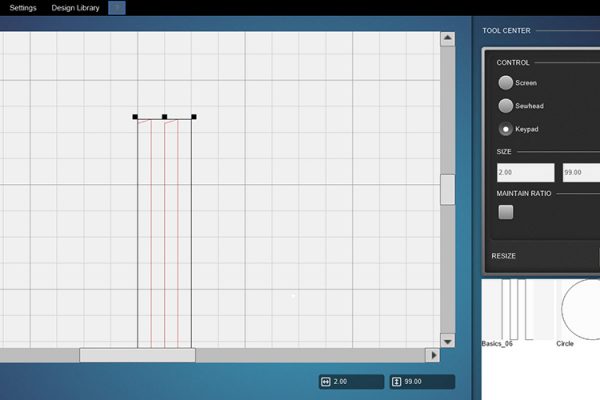Image resolution: width=600 pixels, height=400 pixels.
Task: Click the blue help button in top bar
Action: 117,8
